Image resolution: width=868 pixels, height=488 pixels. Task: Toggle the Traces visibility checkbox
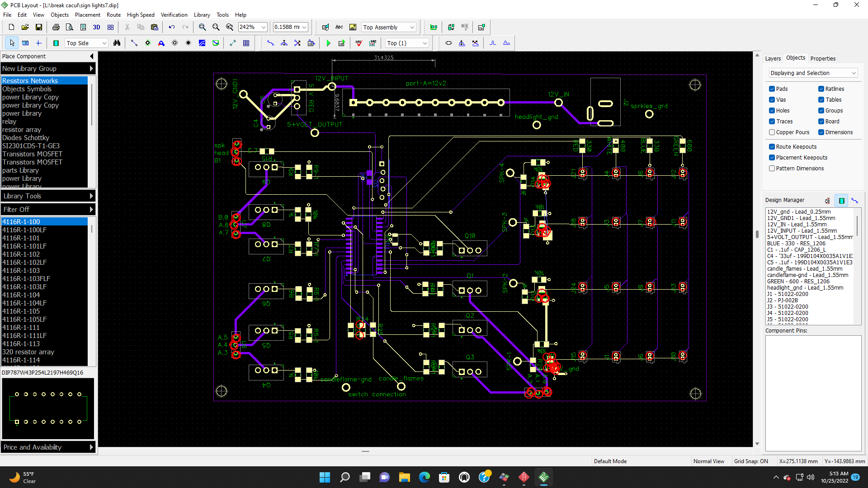pos(772,122)
